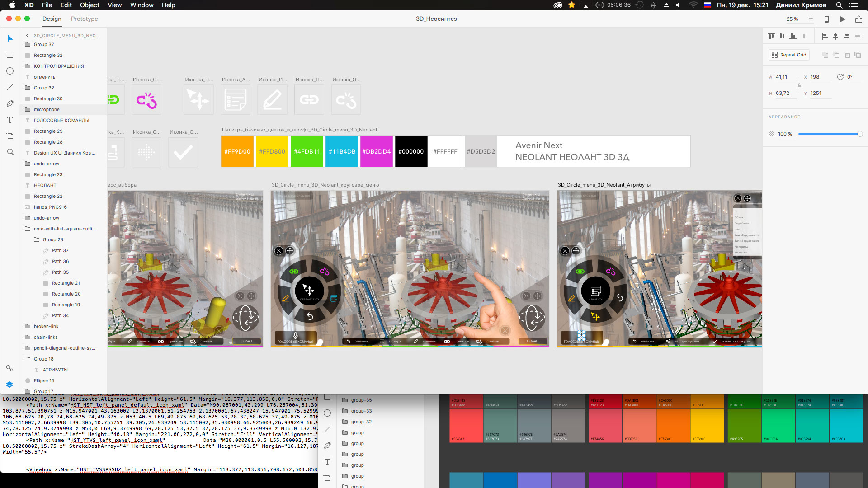Click the Intersect boolean operation icon

(847, 55)
